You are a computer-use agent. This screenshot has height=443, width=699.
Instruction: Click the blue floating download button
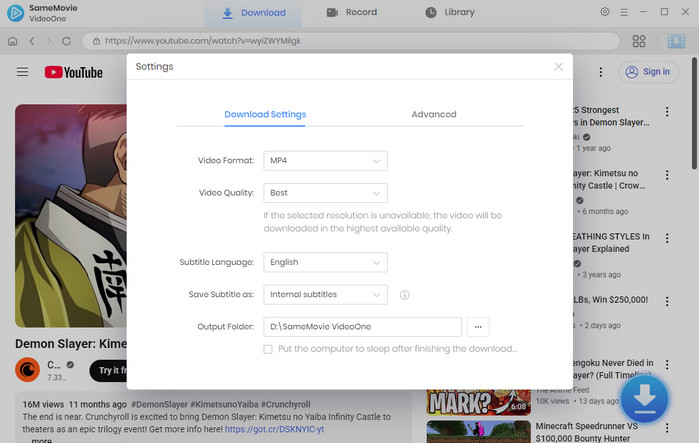pos(645,399)
